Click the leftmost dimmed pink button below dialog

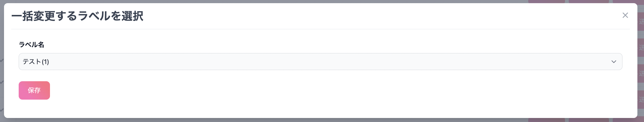(547, 120)
